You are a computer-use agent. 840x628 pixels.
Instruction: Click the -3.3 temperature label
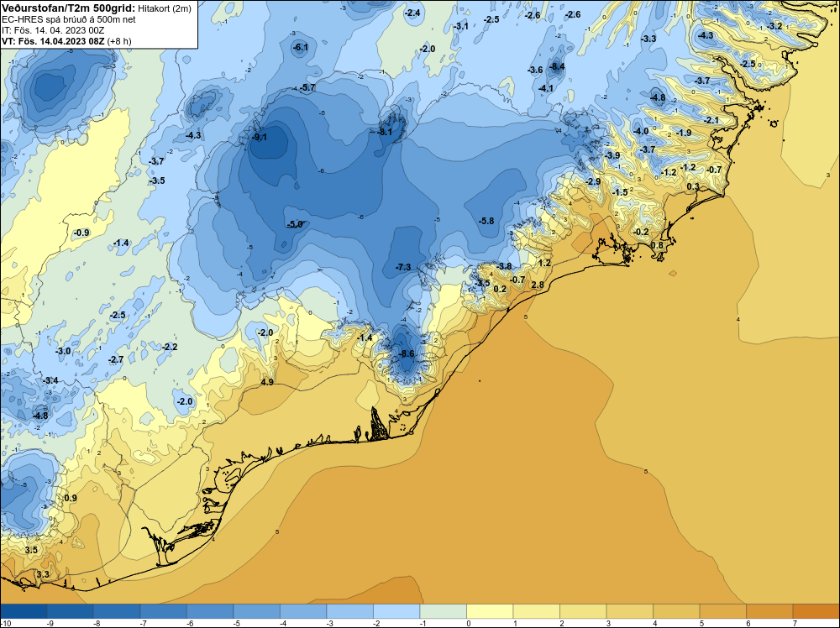point(648,39)
